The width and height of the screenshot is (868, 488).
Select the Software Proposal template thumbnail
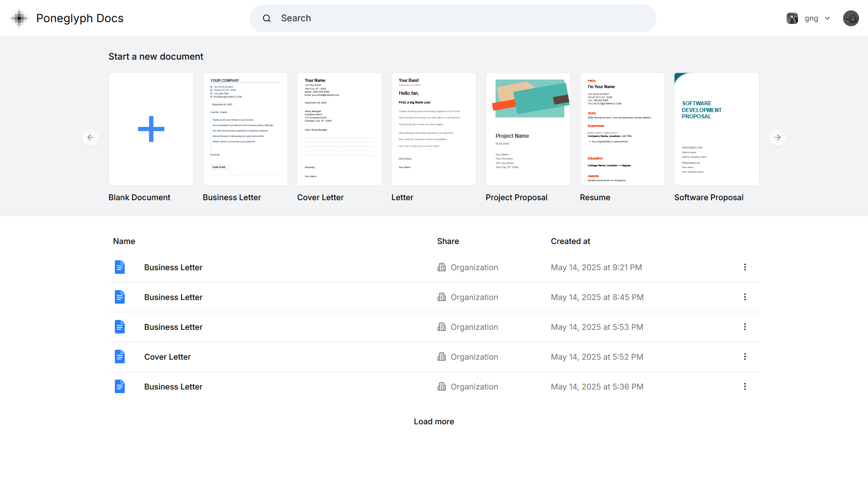click(717, 129)
